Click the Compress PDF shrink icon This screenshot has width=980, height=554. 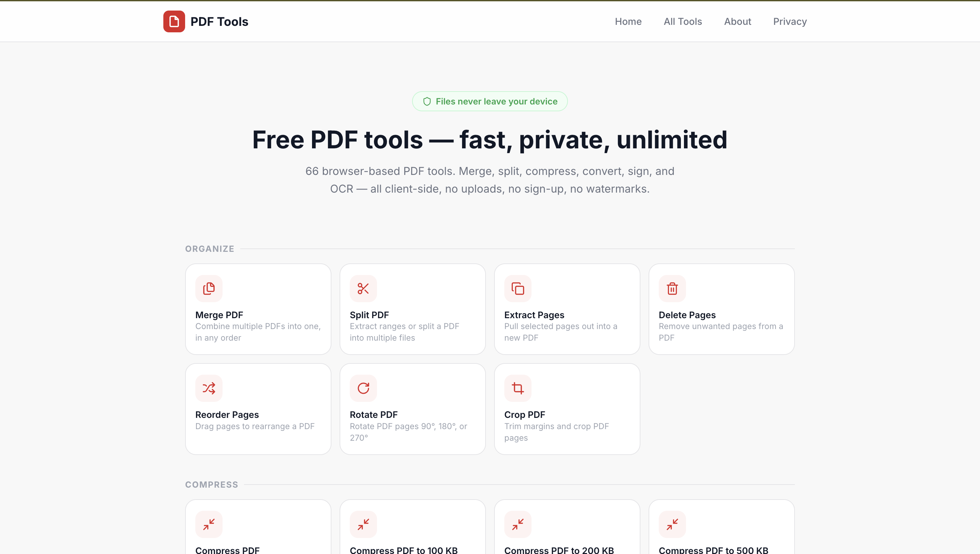coord(209,524)
